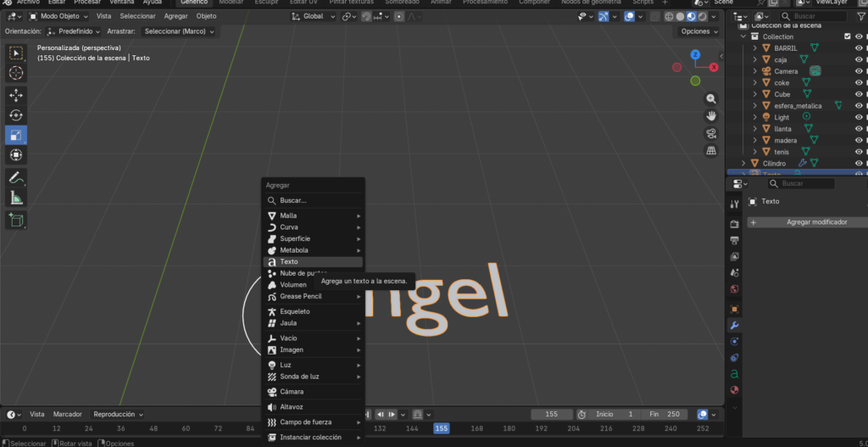
Task: Select the Move tool in the toolbar
Action: pyautogui.click(x=16, y=94)
